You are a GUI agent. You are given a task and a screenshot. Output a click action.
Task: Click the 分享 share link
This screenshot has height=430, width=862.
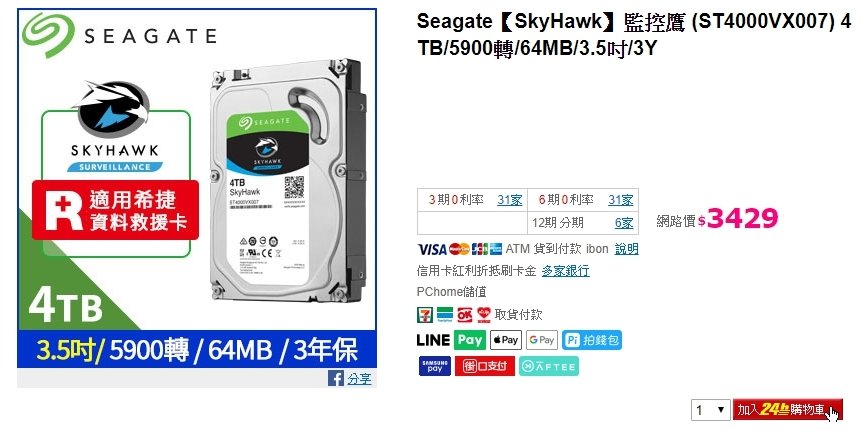[360, 379]
